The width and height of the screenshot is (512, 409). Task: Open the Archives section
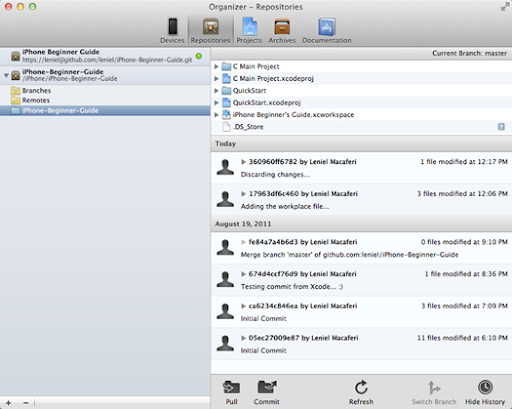coord(282,31)
